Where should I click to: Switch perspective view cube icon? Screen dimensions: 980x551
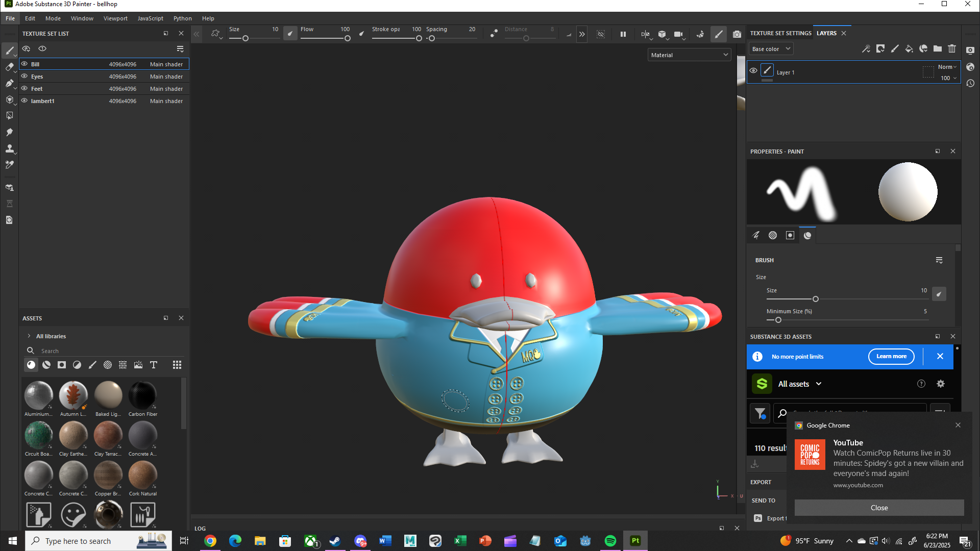[662, 34]
